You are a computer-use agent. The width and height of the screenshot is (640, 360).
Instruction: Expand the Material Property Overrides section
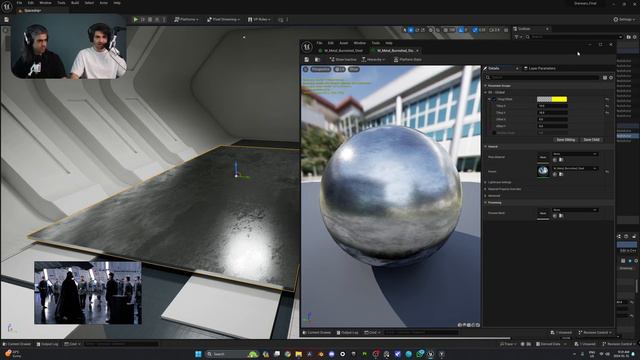coord(485,189)
